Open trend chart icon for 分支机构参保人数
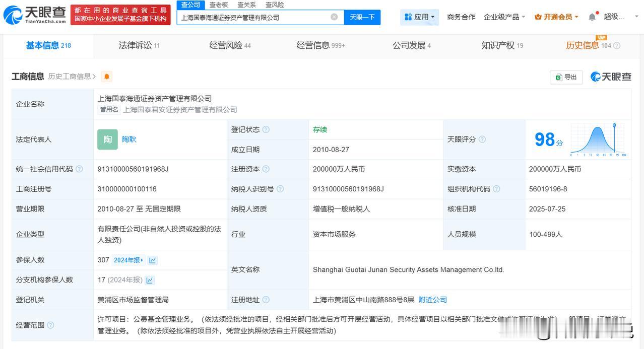Viewport: 644px width, 349px height. tap(150, 280)
